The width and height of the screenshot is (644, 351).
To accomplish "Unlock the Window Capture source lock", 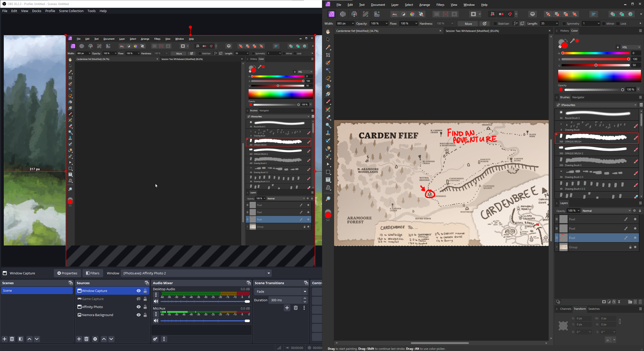I will coord(145,291).
